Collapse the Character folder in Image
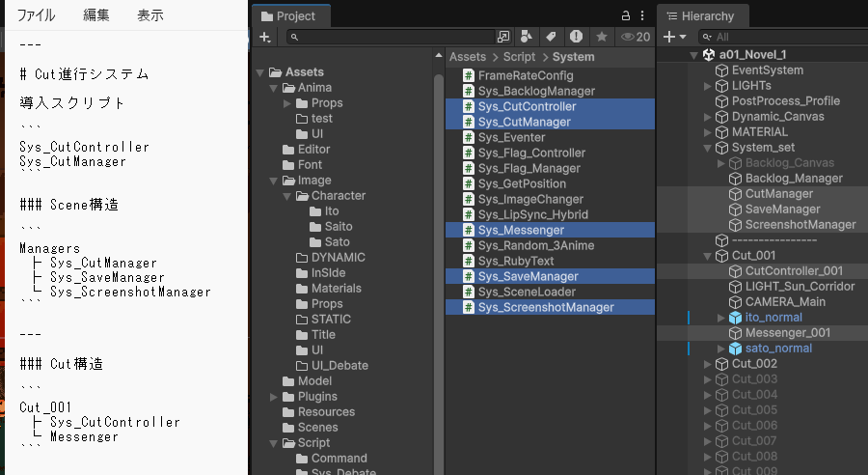This screenshot has height=475, width=868. (287, 196)
